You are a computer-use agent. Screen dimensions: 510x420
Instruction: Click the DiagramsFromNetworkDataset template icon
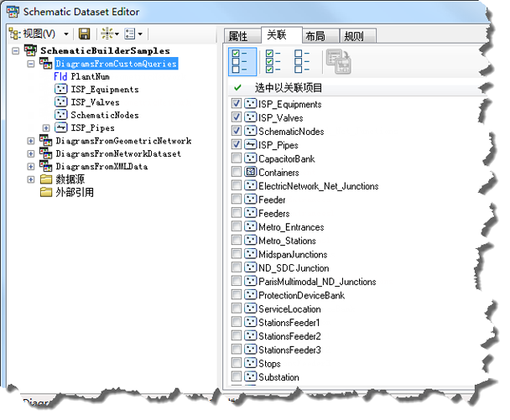point(45,153)
